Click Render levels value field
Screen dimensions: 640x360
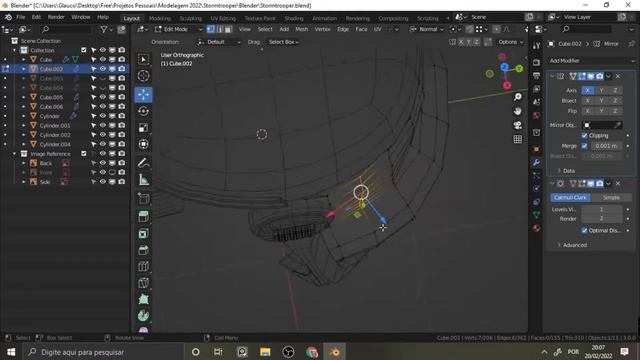[602, 219]
